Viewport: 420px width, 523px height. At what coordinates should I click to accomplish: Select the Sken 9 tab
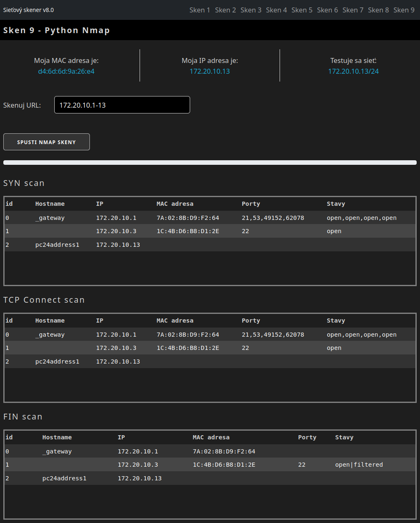(x=404, y=10)
